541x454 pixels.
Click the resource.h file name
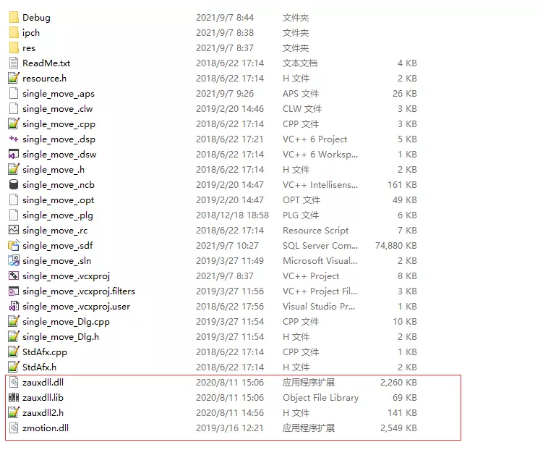[x=44, y=78]
